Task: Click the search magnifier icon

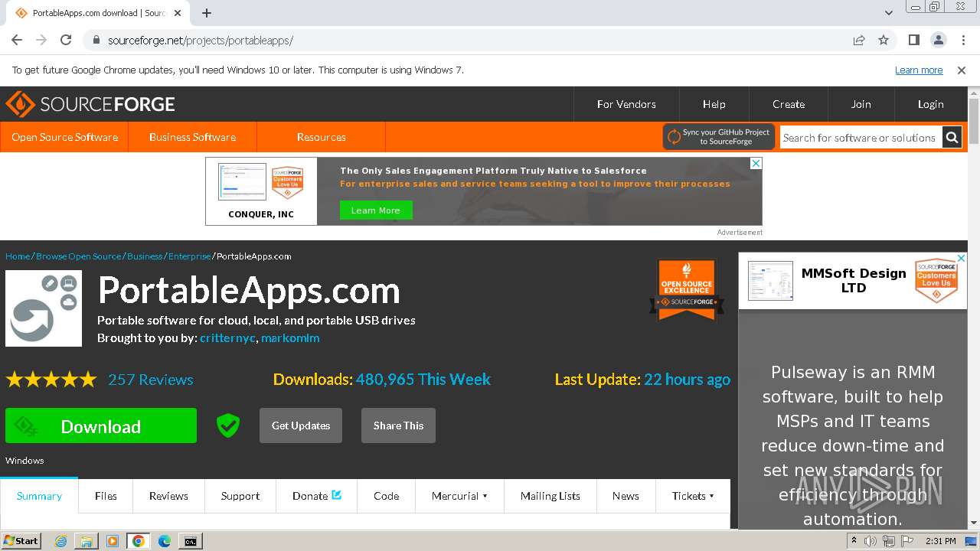Action: click(952, 138)
